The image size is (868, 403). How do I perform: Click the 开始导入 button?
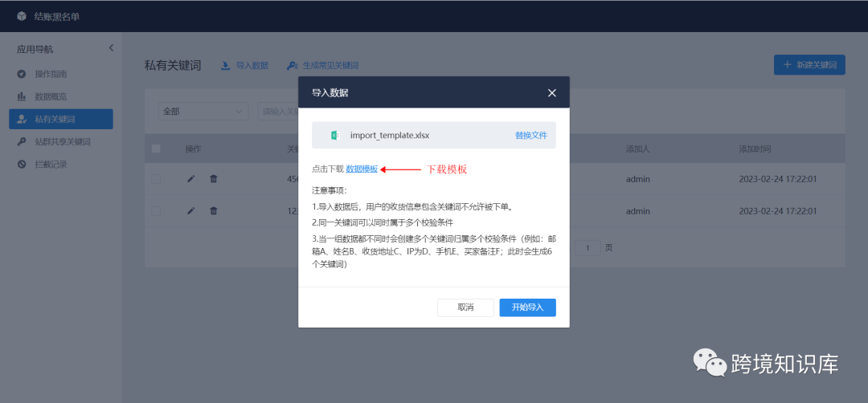click(x=527, y=308)
